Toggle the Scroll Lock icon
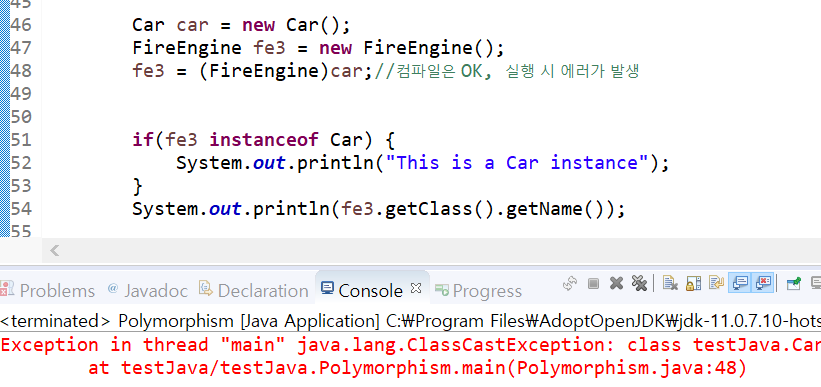 tap(693, 283)
